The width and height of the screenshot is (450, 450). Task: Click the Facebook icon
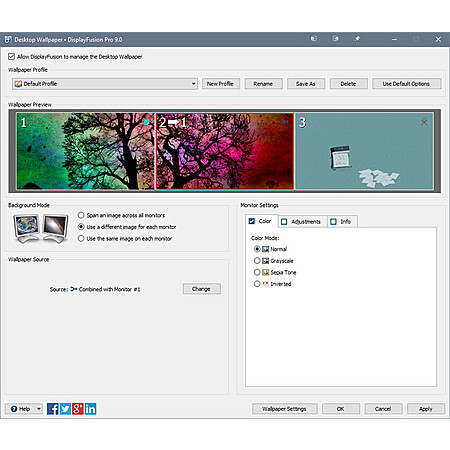click(53, 409)
